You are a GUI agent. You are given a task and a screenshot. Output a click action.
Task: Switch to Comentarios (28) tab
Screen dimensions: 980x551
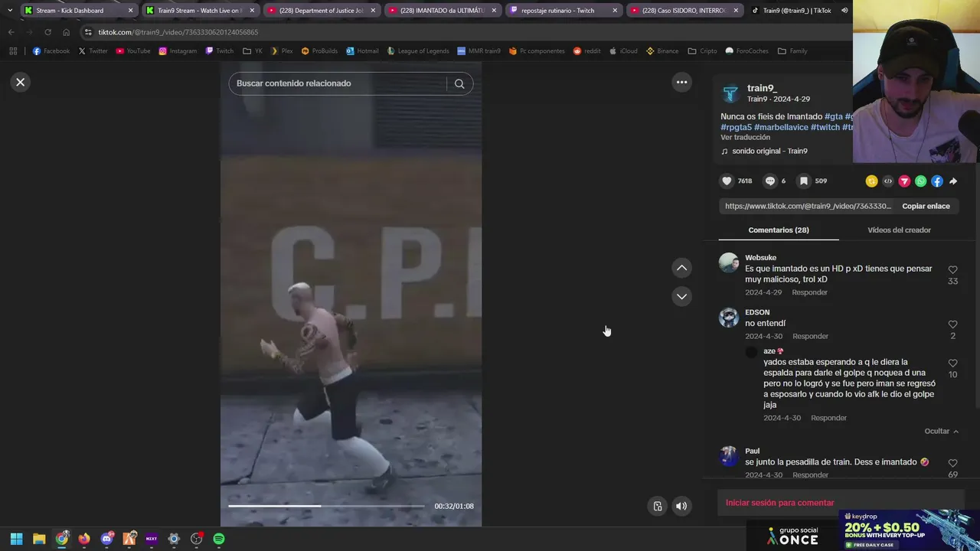(779, 230)
